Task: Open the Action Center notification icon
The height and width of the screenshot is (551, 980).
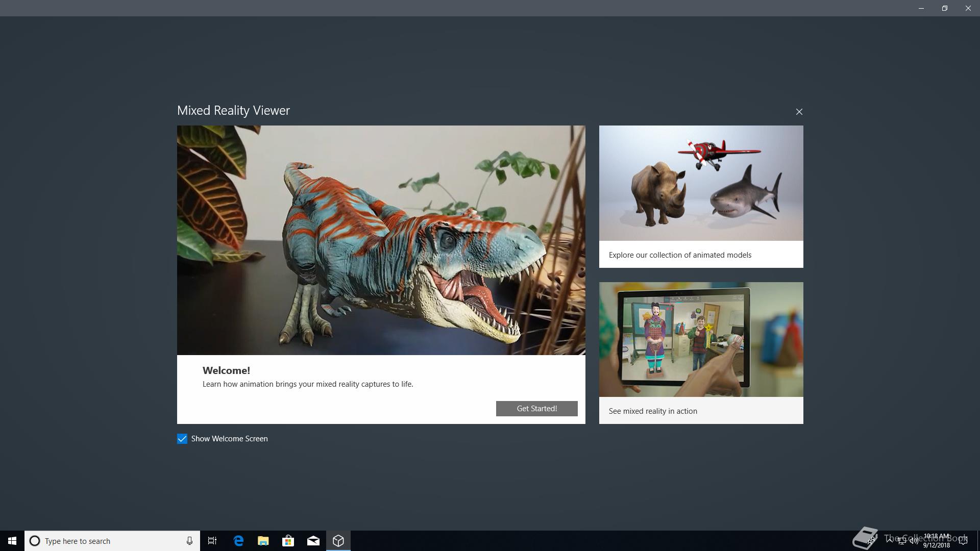Action: coord(963,541)
